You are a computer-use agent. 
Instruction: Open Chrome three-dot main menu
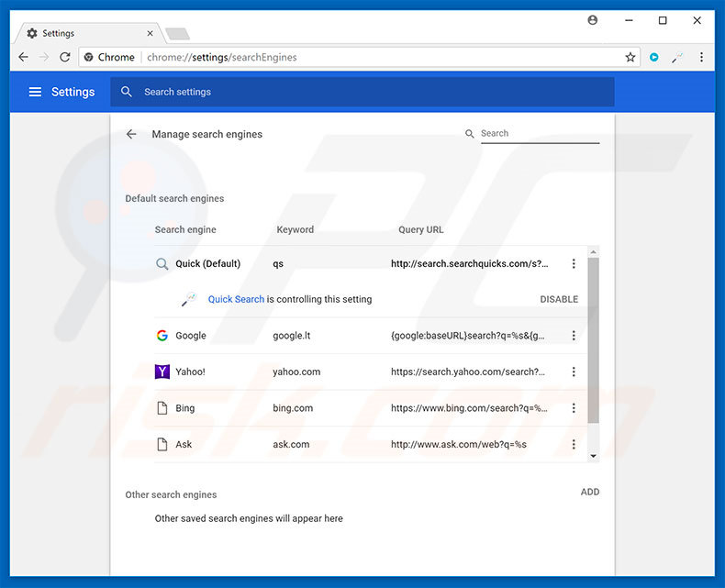click(x=701, y=57)
